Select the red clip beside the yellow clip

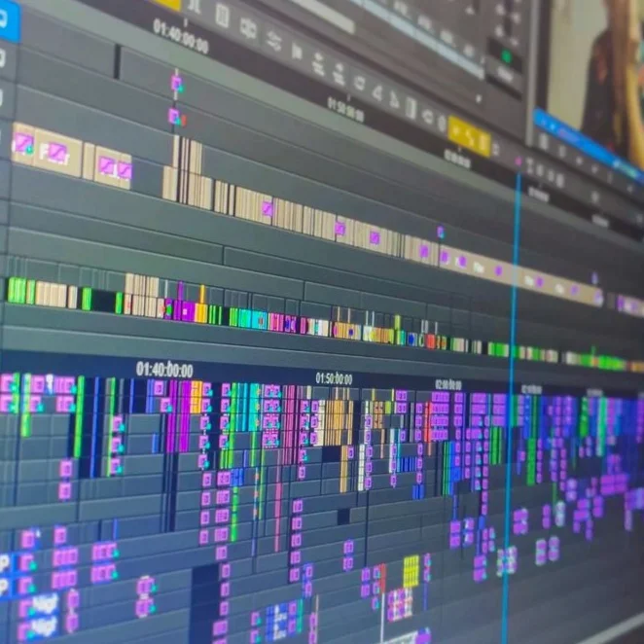(x=382, y=578)
